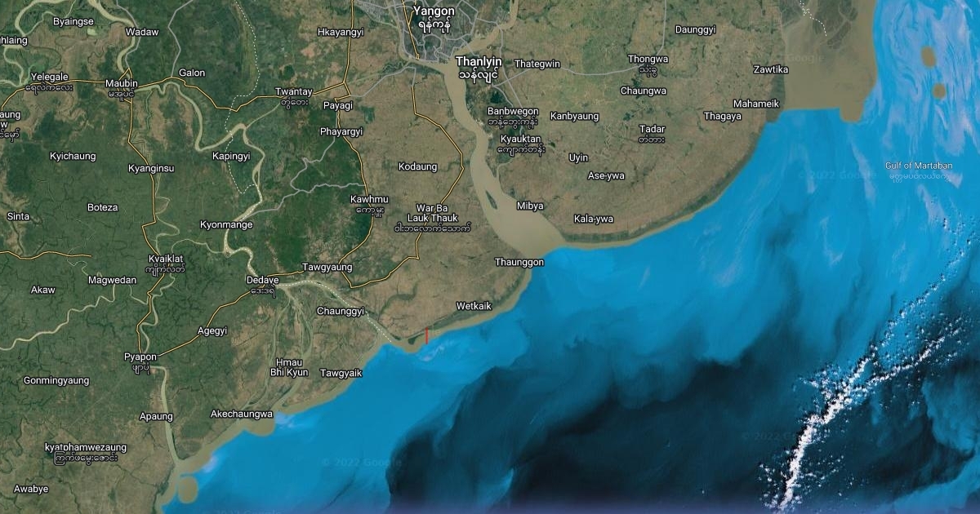Click the Thategwin label on the map
The width and height of the screenshot is (980, 514).
pos(537,64)
